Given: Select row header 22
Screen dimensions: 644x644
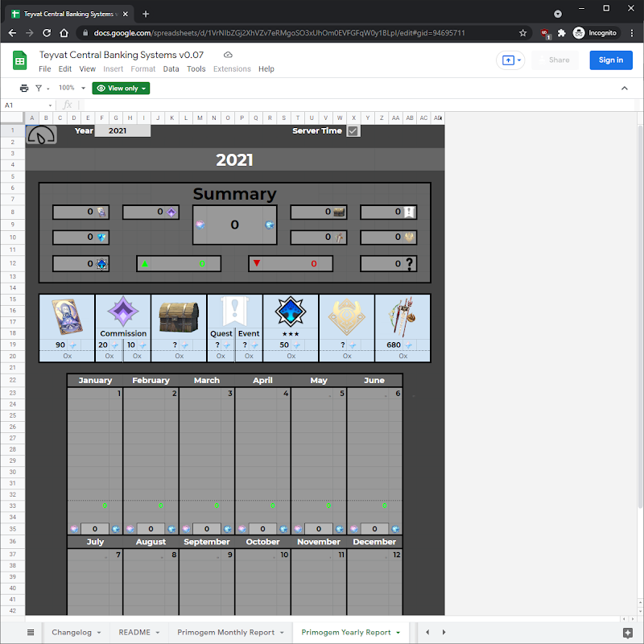Looking at the screenshot, I should (x=13, y=380).
